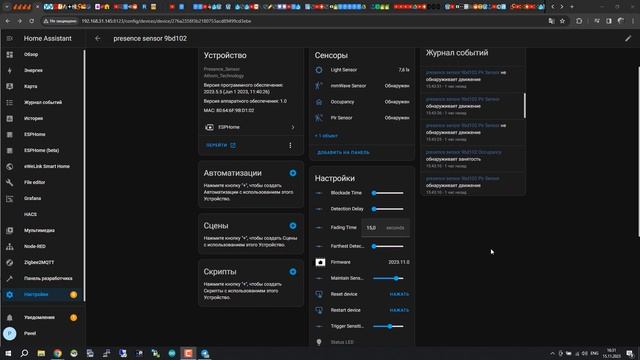
Task: Open File editor in sidebar
Action: 43,182
